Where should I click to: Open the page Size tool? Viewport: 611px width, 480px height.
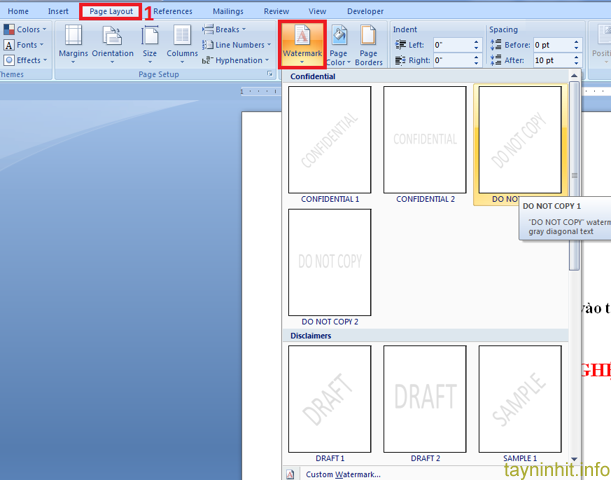pos(149,42)
